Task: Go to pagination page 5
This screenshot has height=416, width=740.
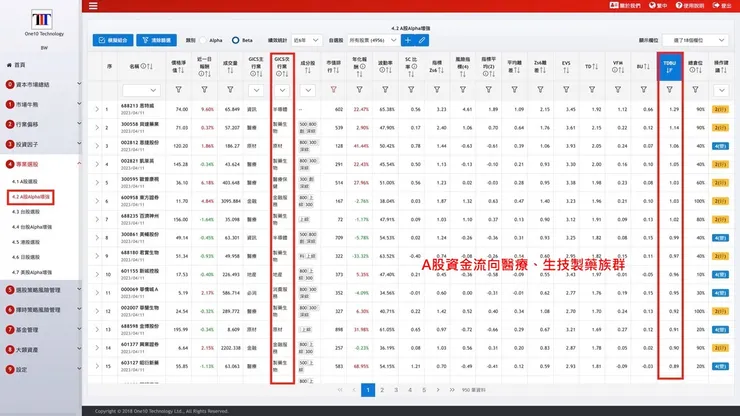Action: coord(424,390)
